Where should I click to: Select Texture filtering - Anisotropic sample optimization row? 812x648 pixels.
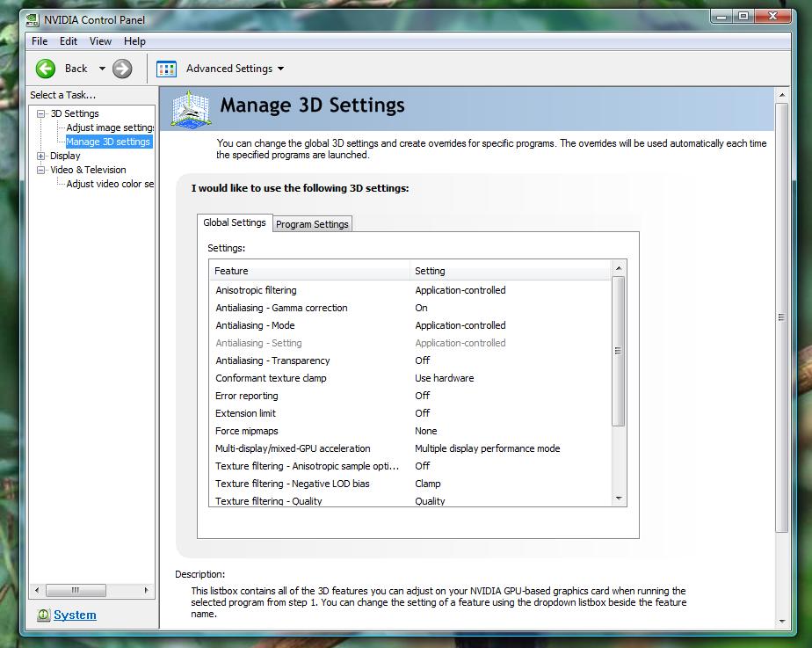tap(410, 466)
